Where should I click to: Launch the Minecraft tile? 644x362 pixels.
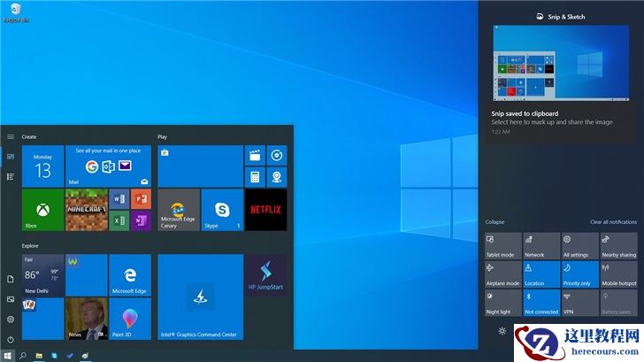click(x=87, y=210)
